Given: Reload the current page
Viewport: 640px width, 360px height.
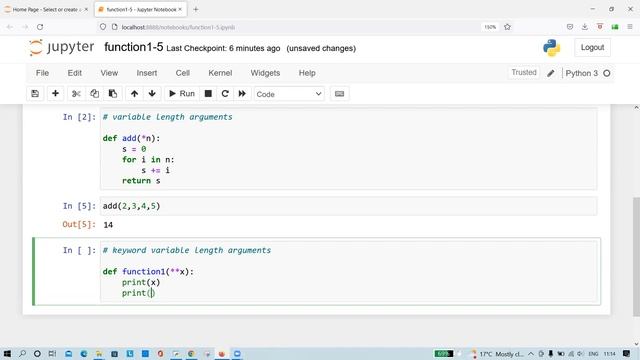Looking at the screenshot, I should pos(40,27).
